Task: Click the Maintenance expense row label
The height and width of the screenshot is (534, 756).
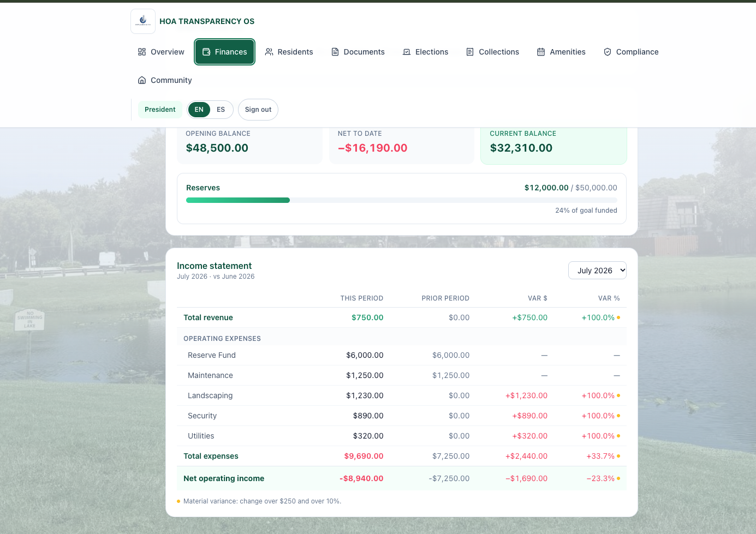Action: point(210,375)
